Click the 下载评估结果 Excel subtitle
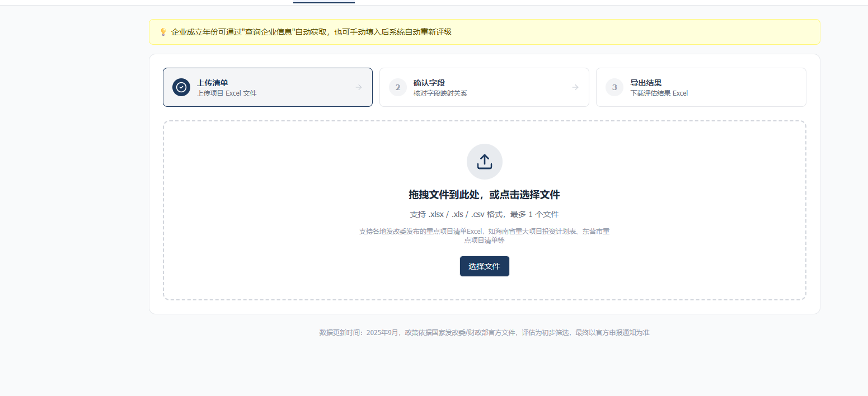The height and width of the screenshot is (396, 868). tap(659, 93)
